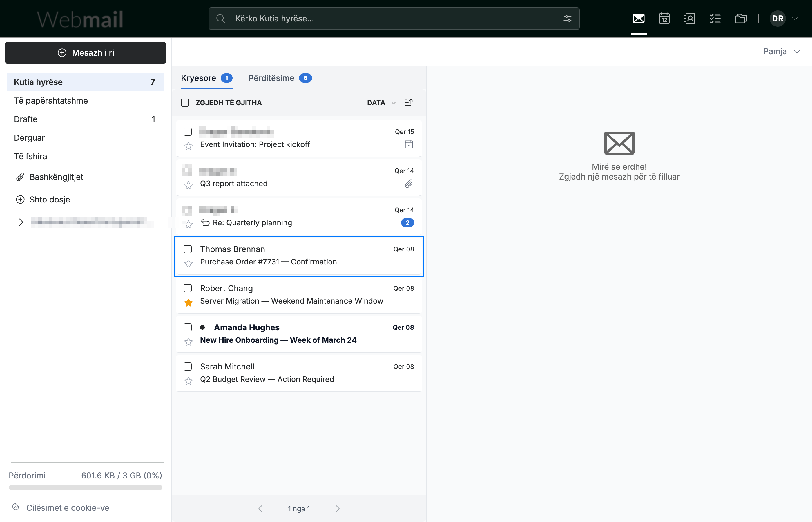The width and height of the screenshot is (812, 522).
Task: Toggle sort order icon next to DATA
Action: click(409, 102)
